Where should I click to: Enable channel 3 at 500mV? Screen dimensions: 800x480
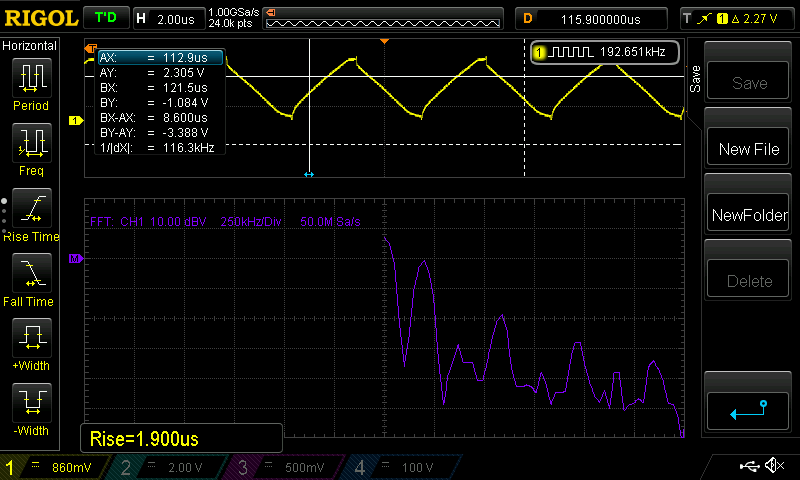(x=285, y=467)
